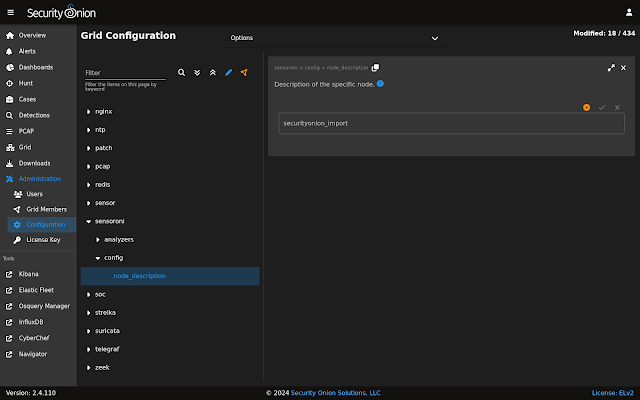Screen dimensions: 640x400
Task: Open Navigator tool link
Action: point(38,354)
